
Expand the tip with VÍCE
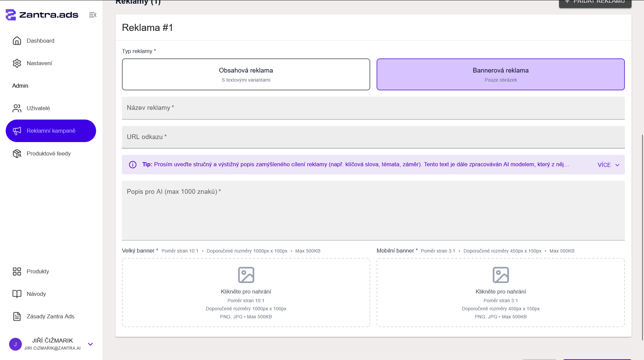pyautogui.click(x=608, y=165)
